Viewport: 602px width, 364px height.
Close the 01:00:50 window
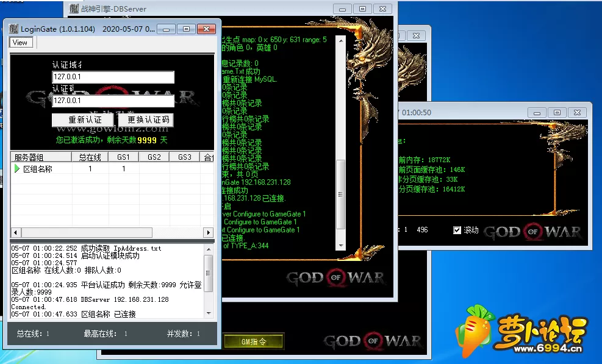click(x=577, y=113)
